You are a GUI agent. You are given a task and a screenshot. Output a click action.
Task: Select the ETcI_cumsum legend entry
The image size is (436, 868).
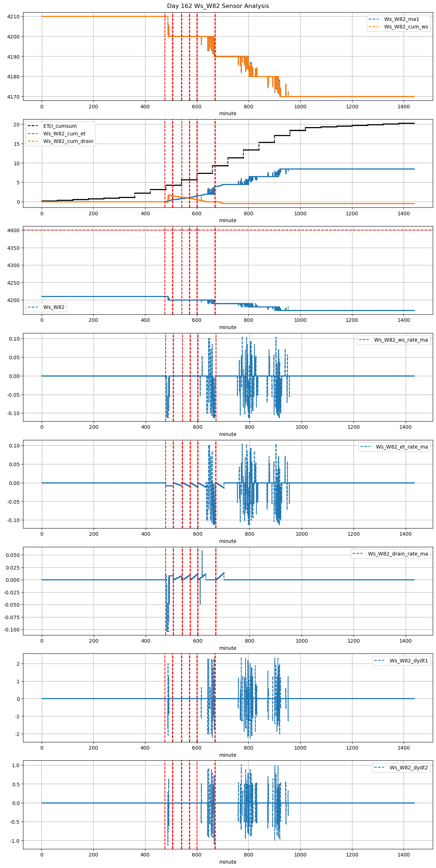[x=60, y=126]
